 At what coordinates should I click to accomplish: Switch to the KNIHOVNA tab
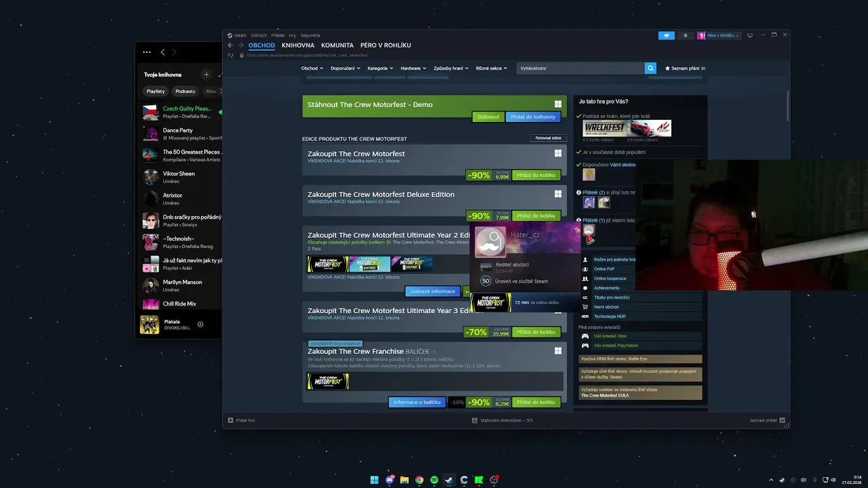pyautogui.click(x=298, y=45)
